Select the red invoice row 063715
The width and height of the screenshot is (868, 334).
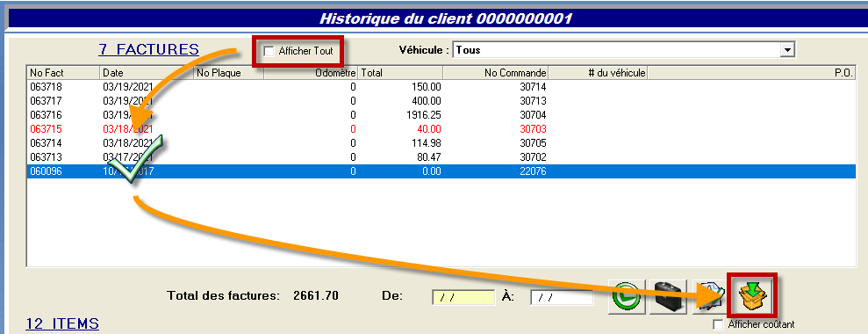(441, 128)
